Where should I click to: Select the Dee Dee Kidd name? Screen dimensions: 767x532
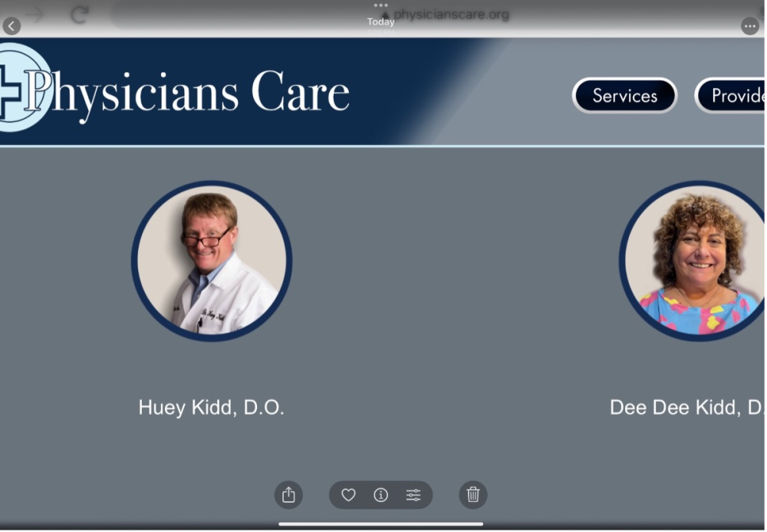pos(686,408)
